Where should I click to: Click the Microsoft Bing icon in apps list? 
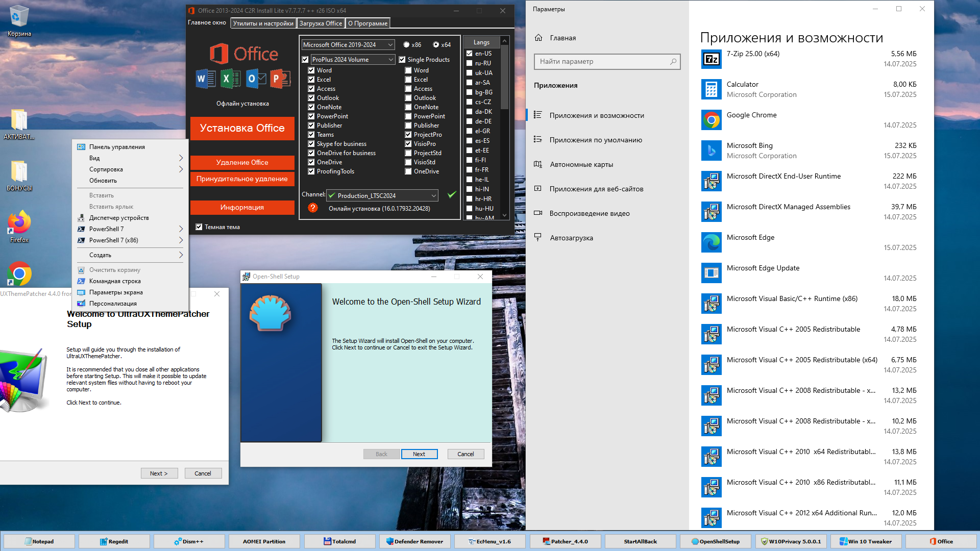711,151
